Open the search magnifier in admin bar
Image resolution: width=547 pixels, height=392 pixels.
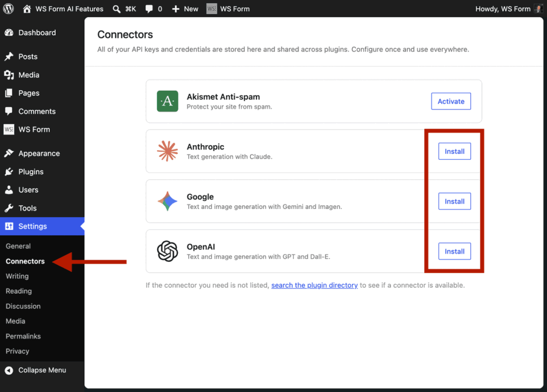(x=117, y=9)
